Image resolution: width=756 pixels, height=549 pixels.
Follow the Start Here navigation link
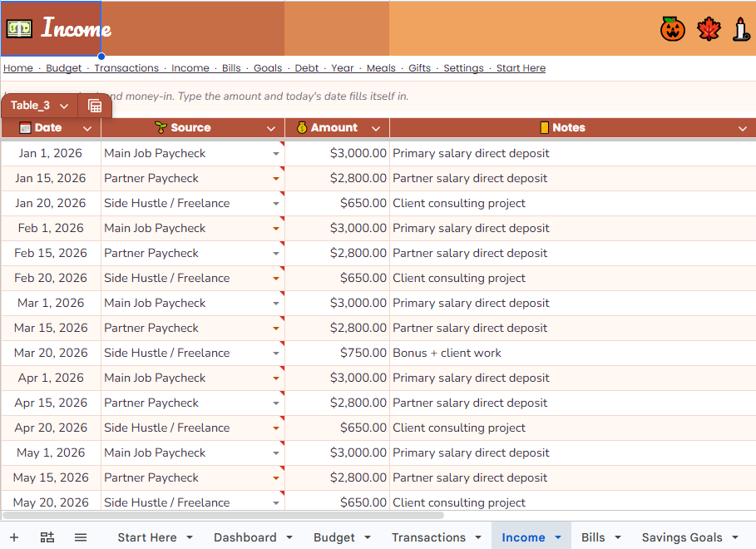coord(521,68)
